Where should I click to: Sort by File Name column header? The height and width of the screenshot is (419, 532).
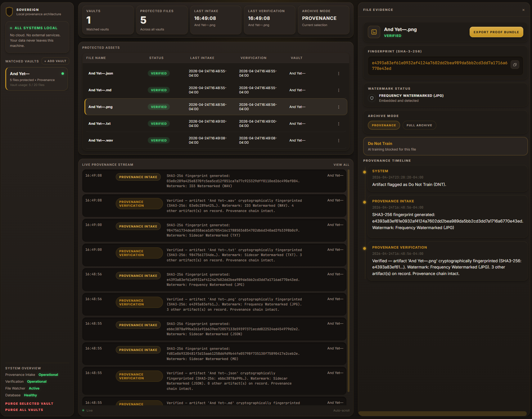click(x=96, y=58)
